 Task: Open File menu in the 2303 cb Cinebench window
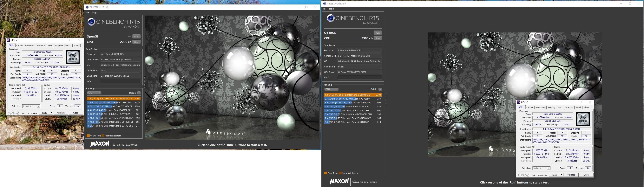(325, 9)
